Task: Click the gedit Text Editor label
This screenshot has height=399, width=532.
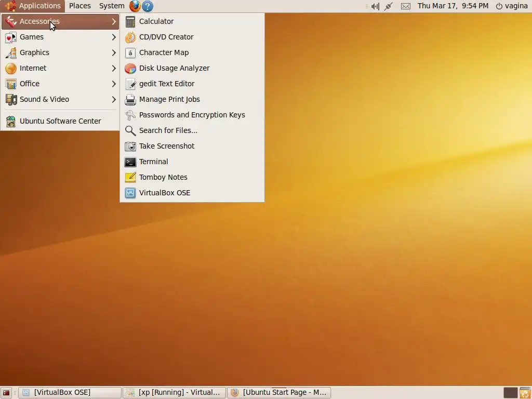Action: (x=167, y=84)
